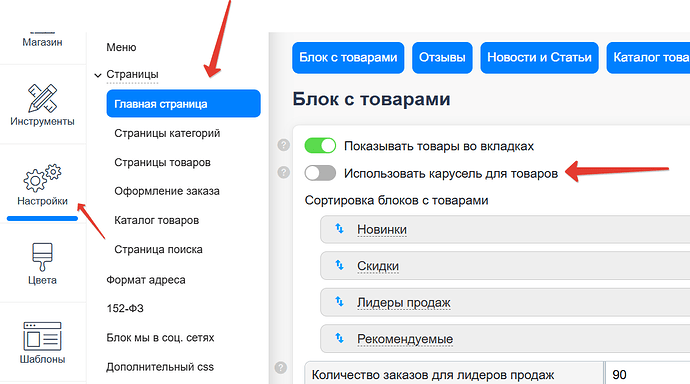Click the sort arrows icon next to Рекомендуемые

click(x=339, y=338)
